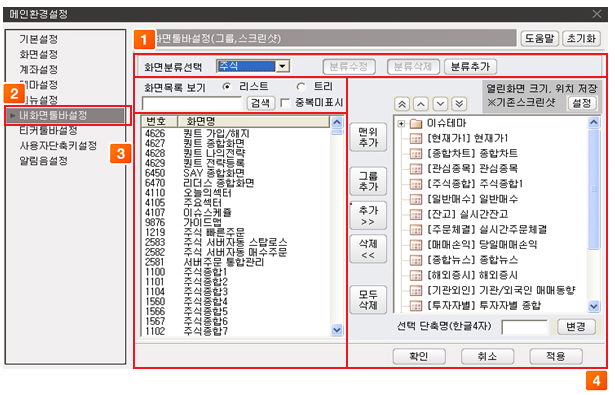Open 계좌설정 in the left menu
This screenshot has height=395, width=615.
[38, 69]
